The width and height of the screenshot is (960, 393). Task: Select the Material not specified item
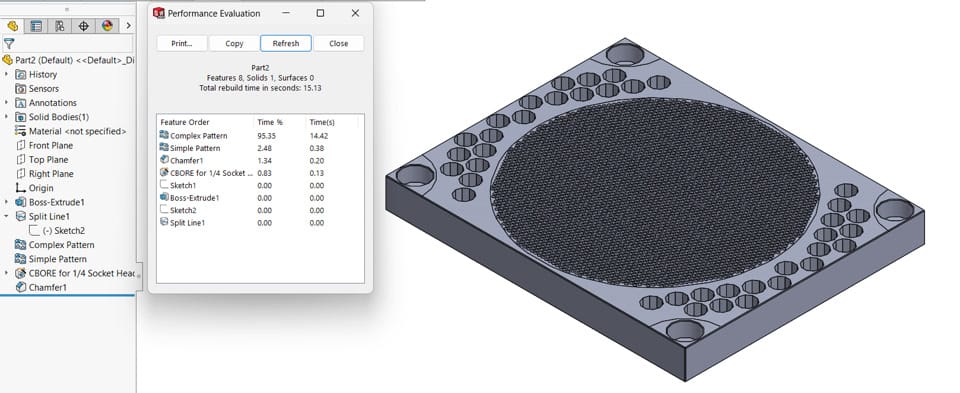(x=70, y=131)
